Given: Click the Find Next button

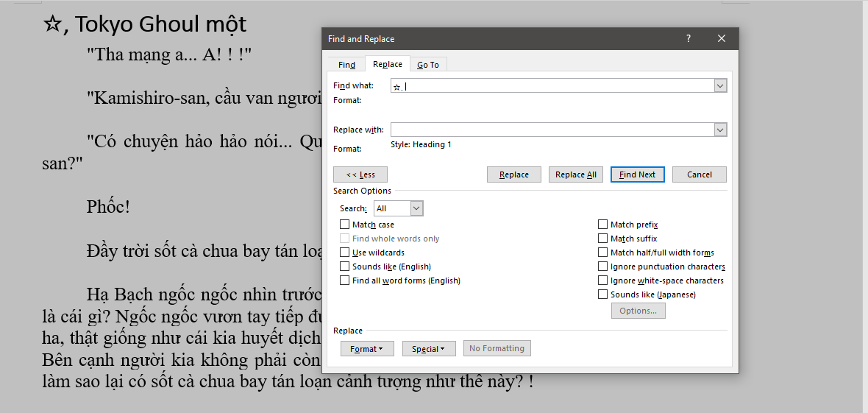Looking at the screenshot, I should coord(637,174).
